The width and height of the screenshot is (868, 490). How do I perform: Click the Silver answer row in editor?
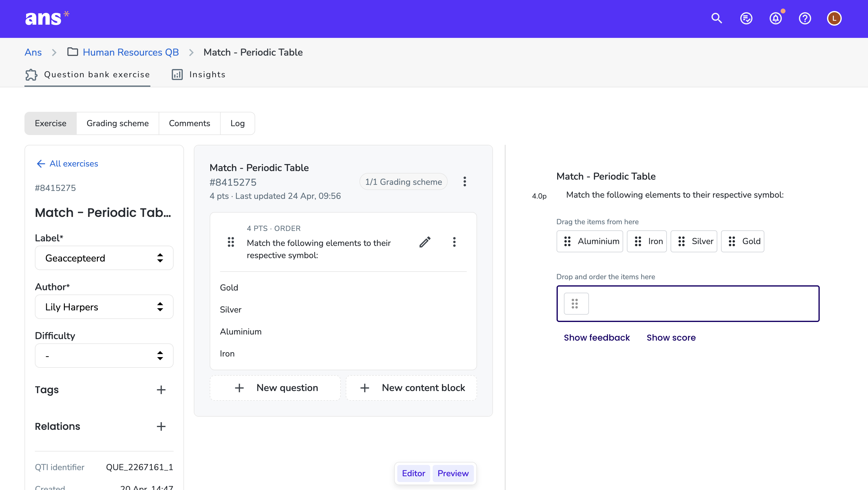[343, 309]
